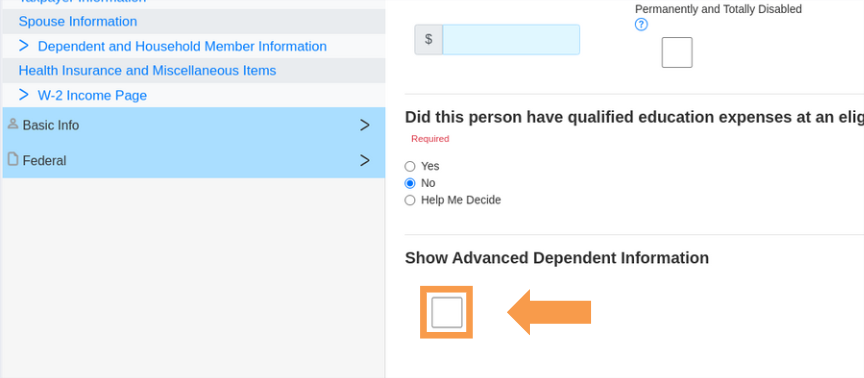Screen dimensions: 864x378
Task: Select the Federal menu item
Action: 193,160
